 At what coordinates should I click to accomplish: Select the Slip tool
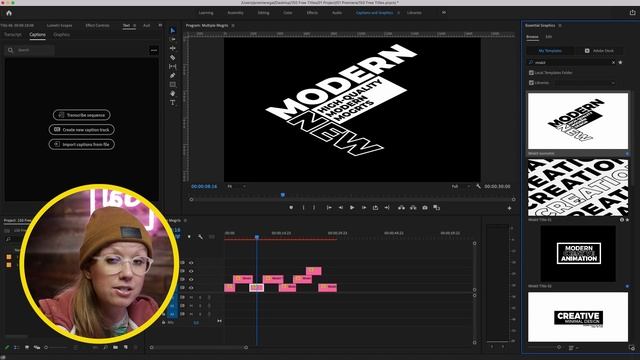coord(173,67)
